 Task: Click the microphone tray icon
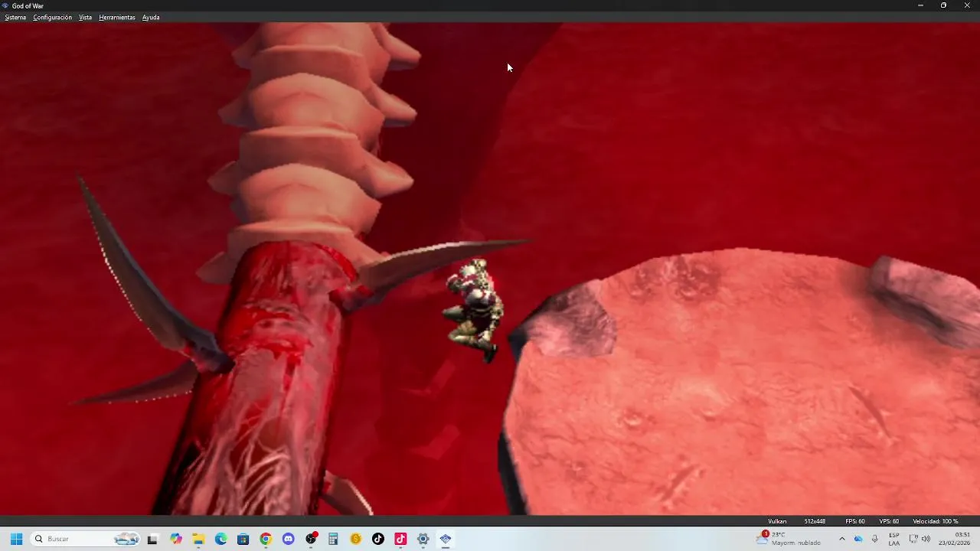[x=874, y=539]
